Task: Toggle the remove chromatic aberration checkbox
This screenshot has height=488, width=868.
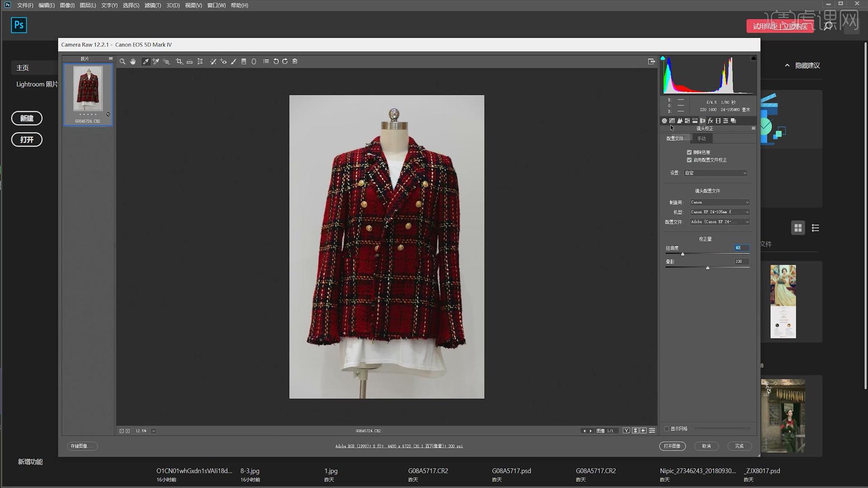Action: point(689,152)
